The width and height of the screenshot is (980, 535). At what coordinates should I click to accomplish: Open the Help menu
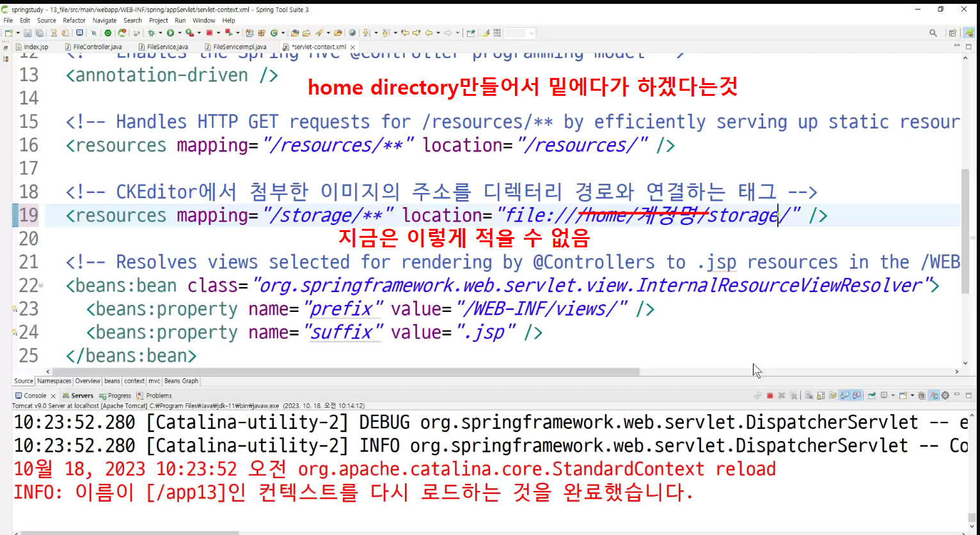point(229,20)
